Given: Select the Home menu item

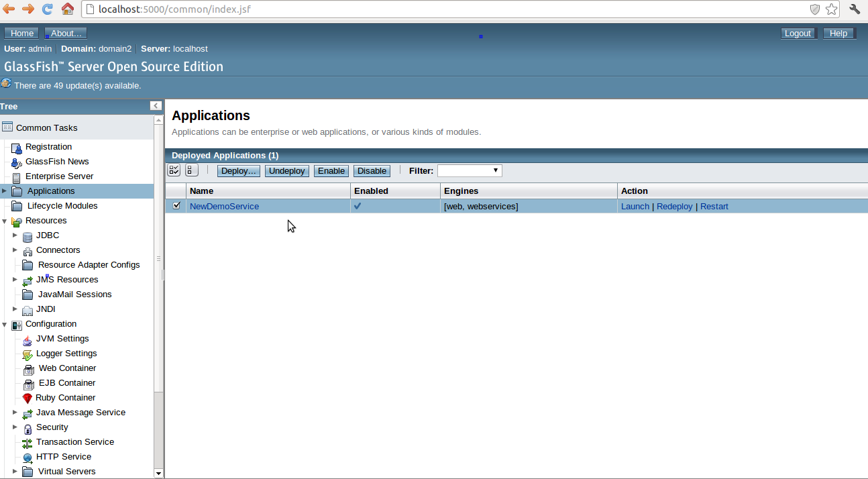Looking at the screenshot, I should 21,32.
